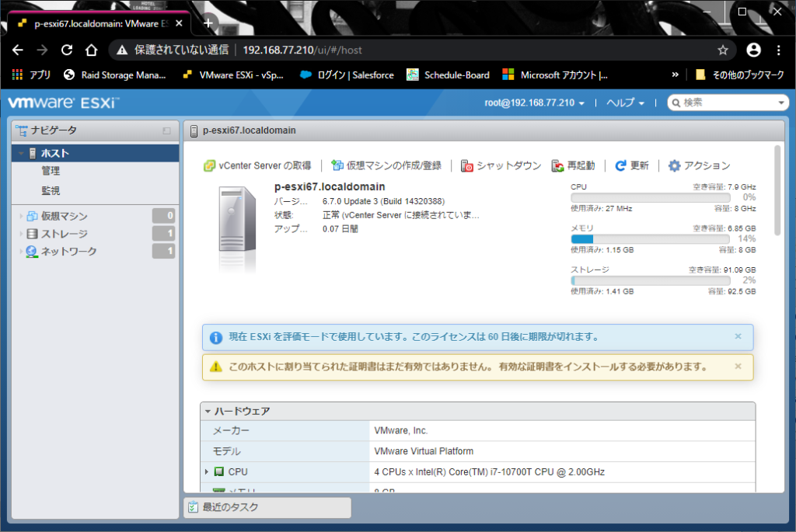The height and width of the screenshot is (532, 796).
Task: Dismiss the certificate warning notice
Action: pyautogui.click(x=738, y=366)
